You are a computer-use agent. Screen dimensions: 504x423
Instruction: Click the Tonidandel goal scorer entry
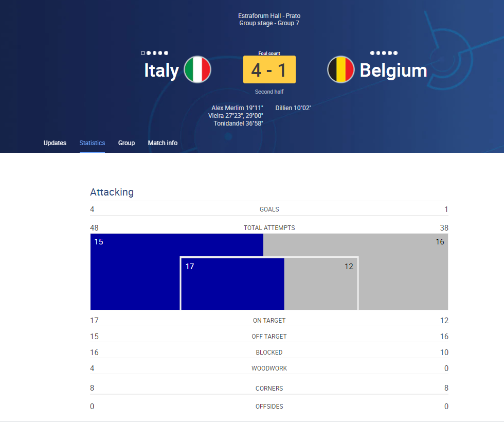(x=239, y=124)
